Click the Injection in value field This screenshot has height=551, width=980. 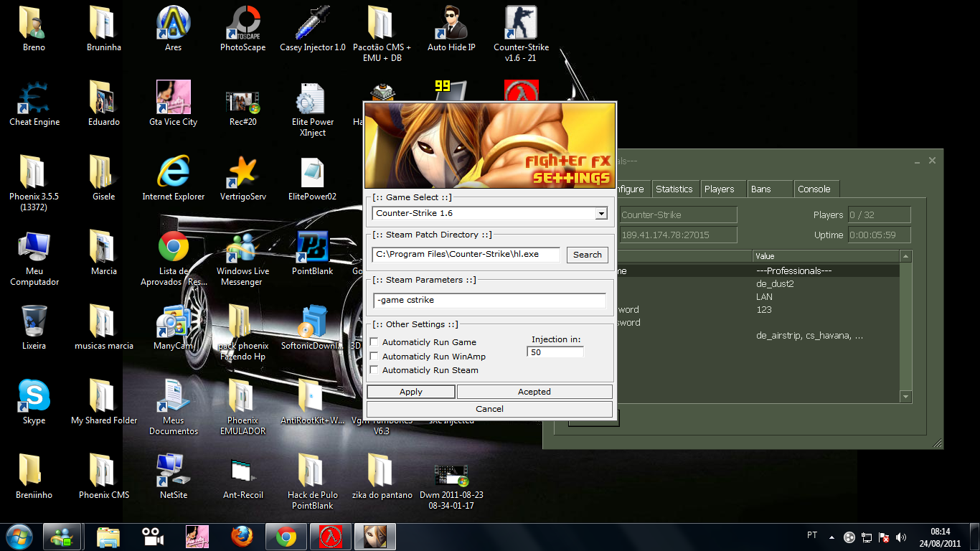click(x=555, y=352)
